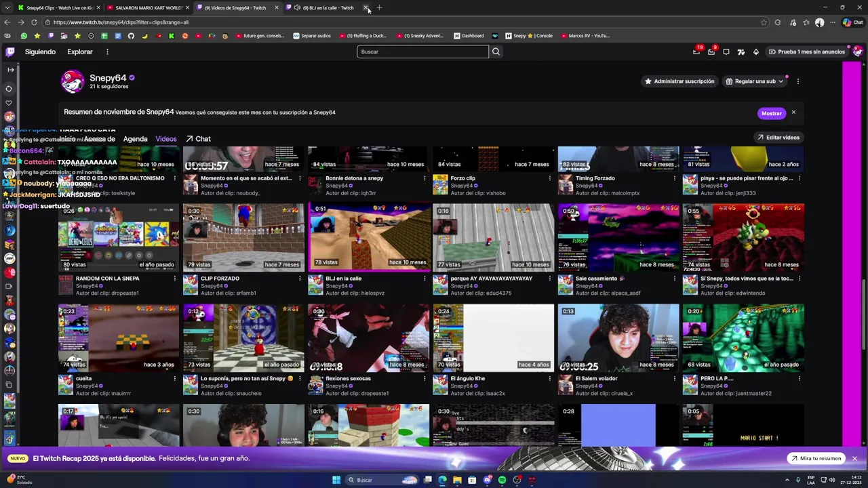The width and height of the screenshot is (868, 488).
Task: Select the Videos channel tab
Action: point(166,139)
